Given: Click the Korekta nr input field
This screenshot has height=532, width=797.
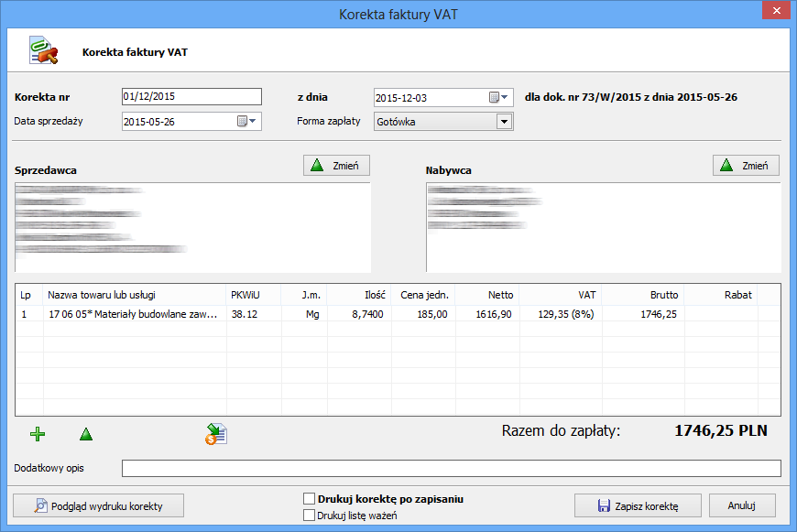Looking at the screenshot, I should (x=191, y=97).
